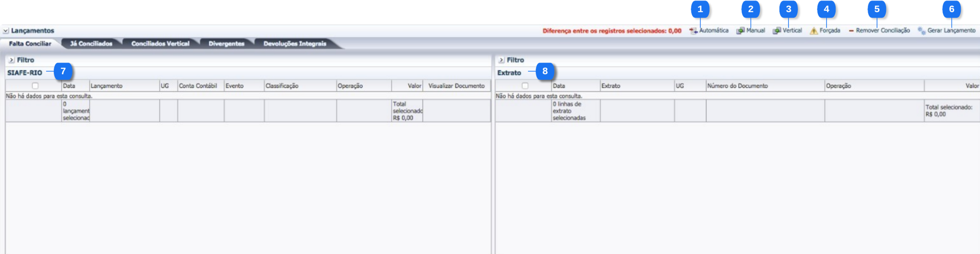Image resolution: width=980 pixels, height=254 pixels.
Task: Select all rows checkbox in SIAFE-RIO table
Action: pos(35,86)
